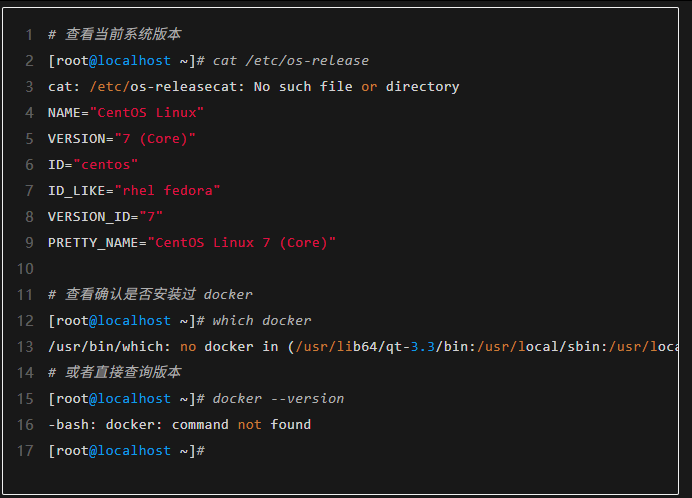Click the comment 查看确认是否安装过 docker
The image size is (692, 498).
pyautogui.click(x=150, y=295)
